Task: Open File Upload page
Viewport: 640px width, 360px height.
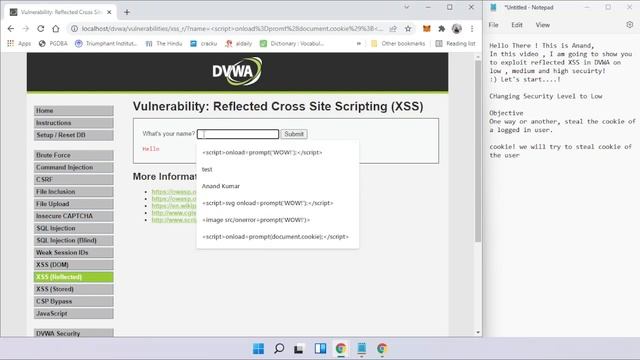Action: tap(73, 204)
